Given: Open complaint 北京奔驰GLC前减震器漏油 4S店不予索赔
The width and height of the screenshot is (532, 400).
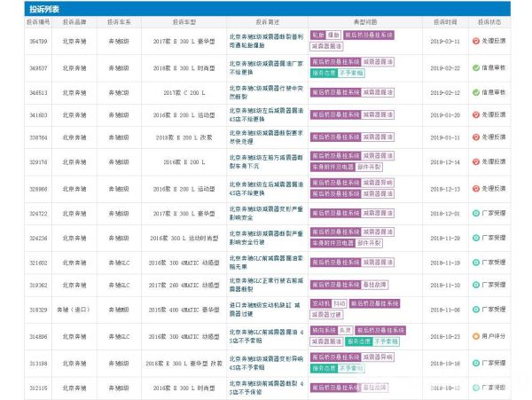Looking at the screenshot, I should tap(266, 336).
